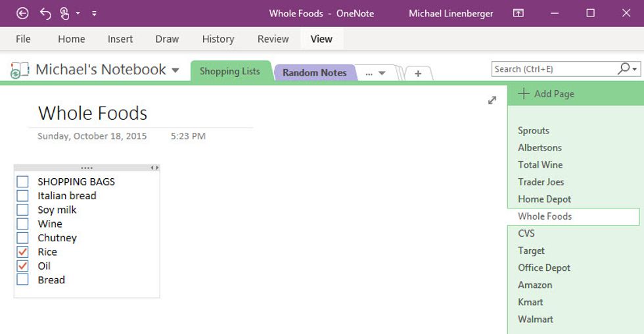This screenshot has height=334, width=644.
Task: Check the SHOPPING BAGS checkbox
Action: (23, 181)
